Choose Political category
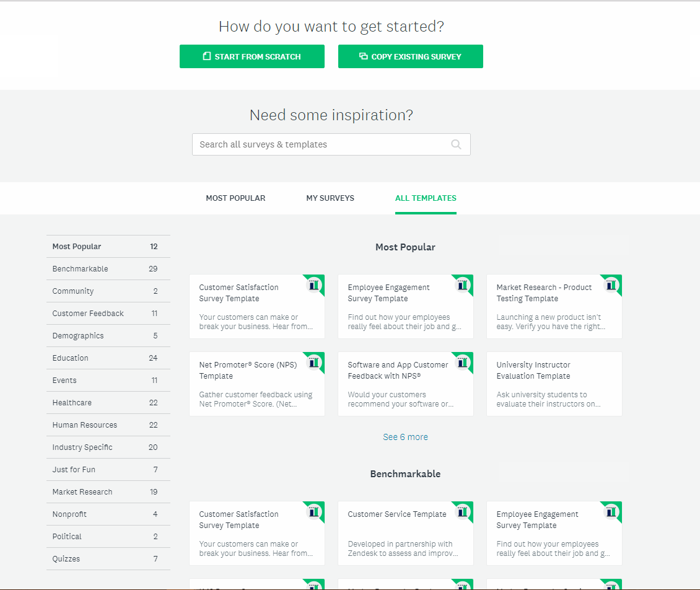Image resolution: width=700 pixels, height=590 pixels. tap(108, 537)
